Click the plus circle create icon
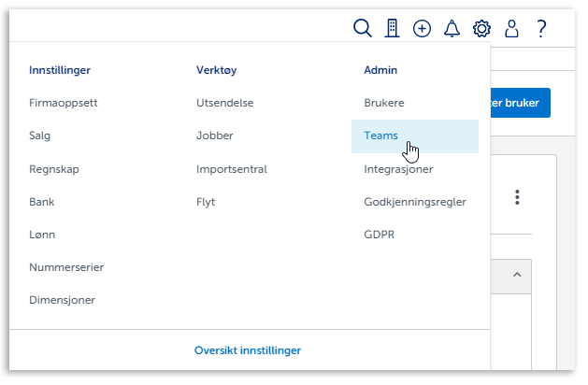Viewport: 588px width, 385px height. click(422, 29)
